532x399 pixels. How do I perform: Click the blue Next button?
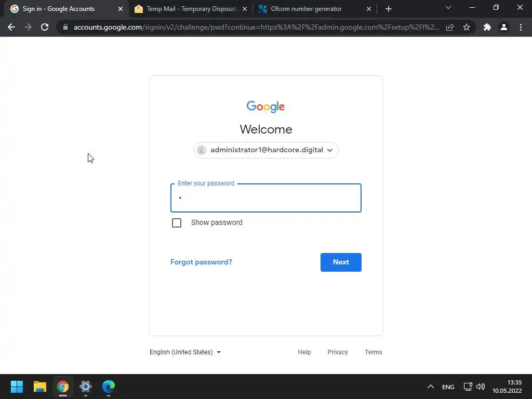coord(341,262)
